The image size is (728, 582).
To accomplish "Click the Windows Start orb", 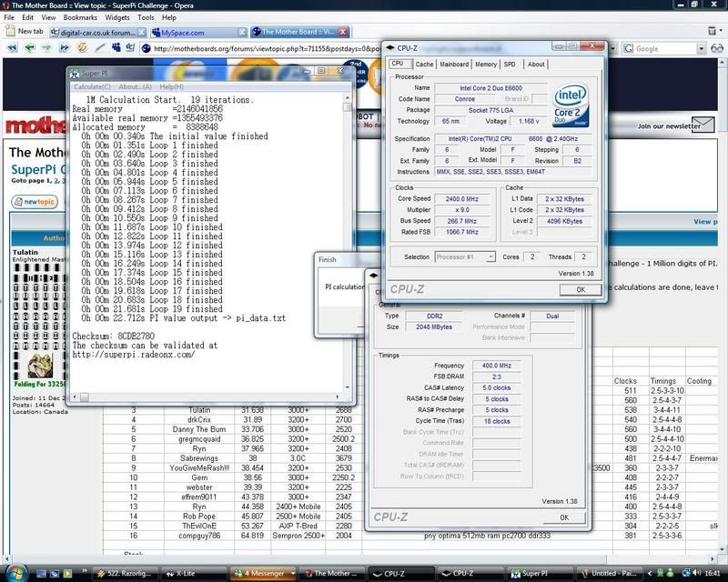I will coord(15,573).
